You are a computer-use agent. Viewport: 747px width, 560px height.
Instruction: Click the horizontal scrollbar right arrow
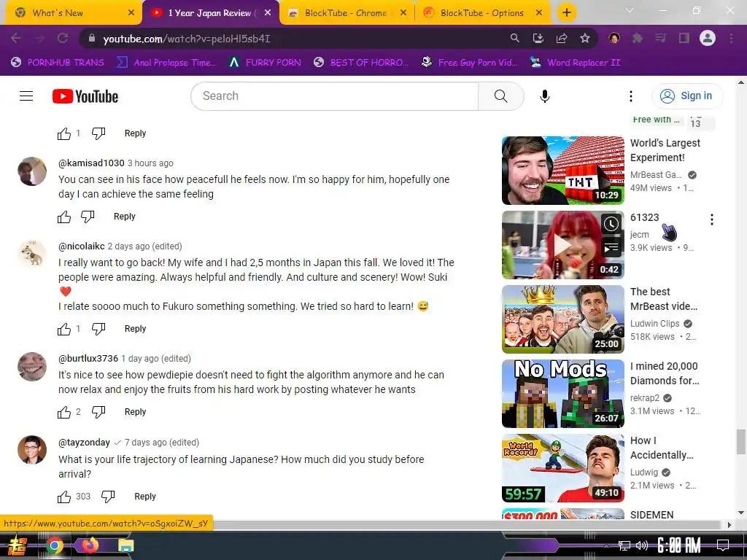point(729,525)
